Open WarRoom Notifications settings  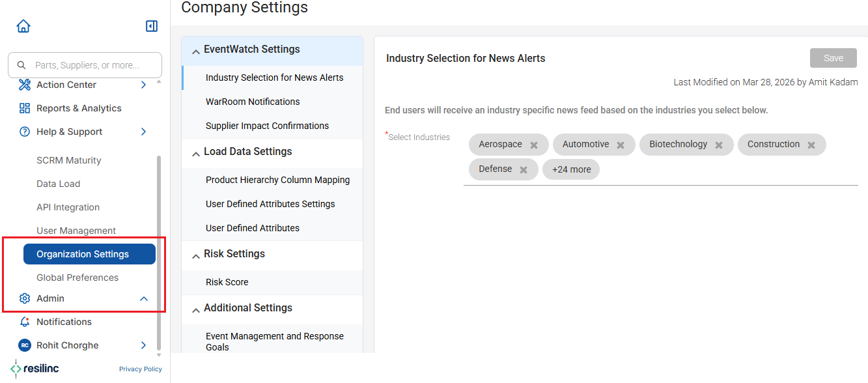click(253, 102)
